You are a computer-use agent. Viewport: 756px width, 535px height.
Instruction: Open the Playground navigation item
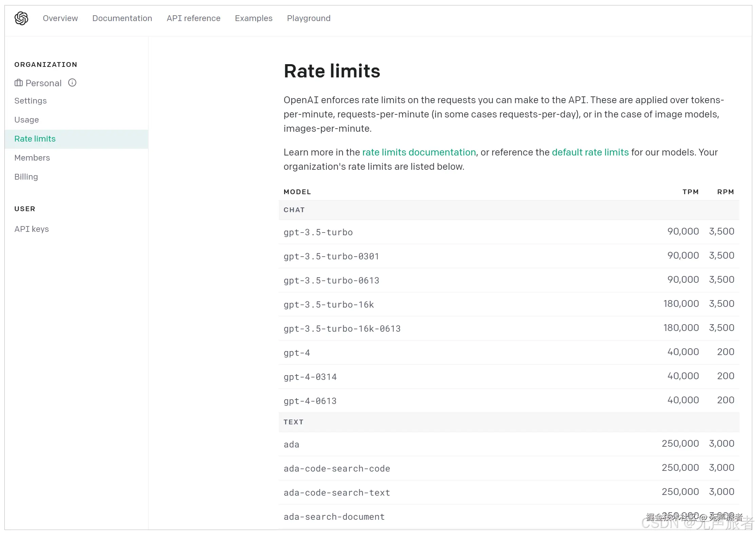pos(308,18)
